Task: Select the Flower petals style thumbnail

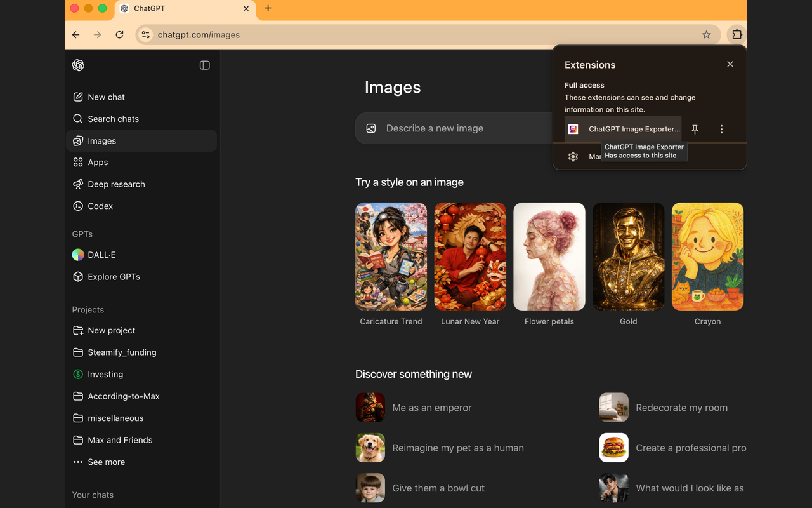Action: 549,257
